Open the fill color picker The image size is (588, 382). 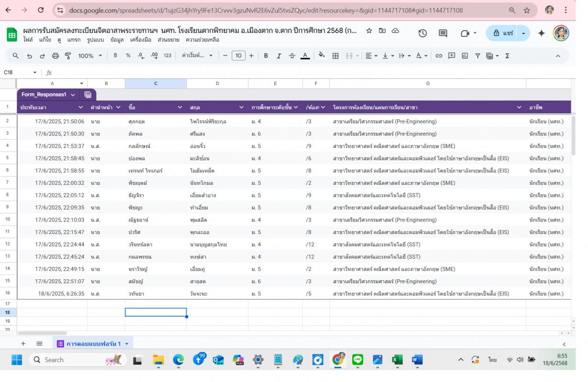click(322, 55)
